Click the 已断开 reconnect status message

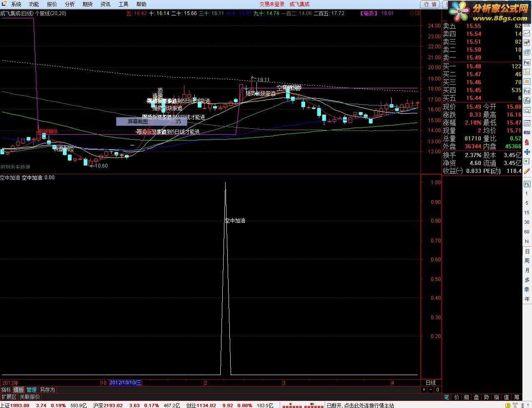(x=360, y=405)
